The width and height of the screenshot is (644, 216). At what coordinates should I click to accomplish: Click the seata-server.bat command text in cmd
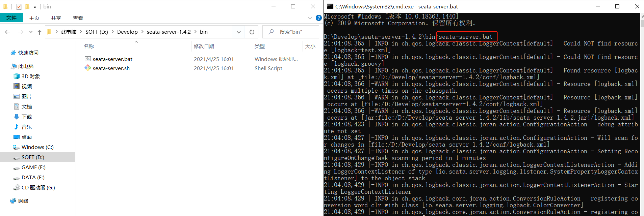point(465,37)
